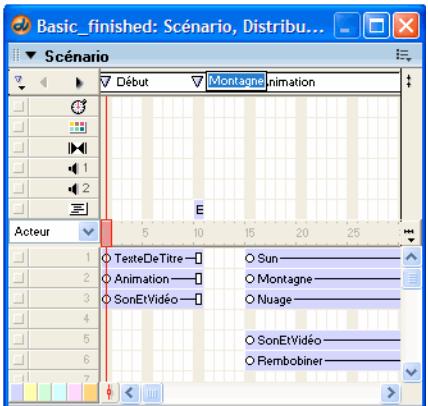
Task: Toggle visibility of sprite channel 5
Action: point(19,339)
